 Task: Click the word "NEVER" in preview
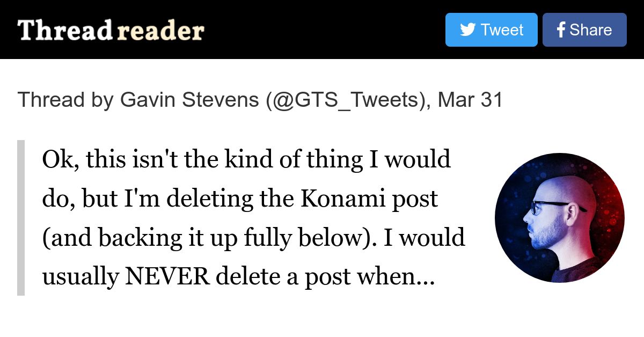(x=166, y=277)
